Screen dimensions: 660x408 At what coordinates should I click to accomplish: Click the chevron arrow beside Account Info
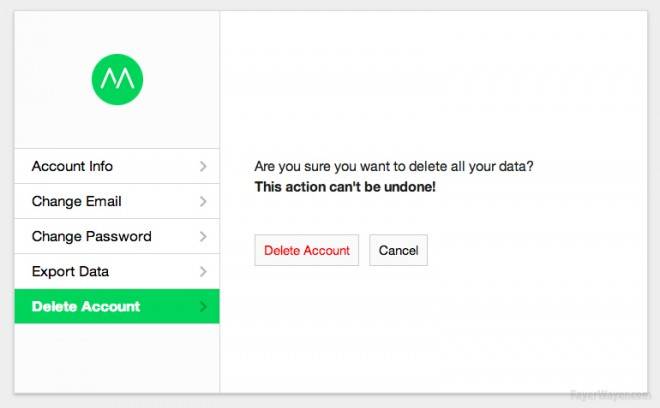[203, 166]
